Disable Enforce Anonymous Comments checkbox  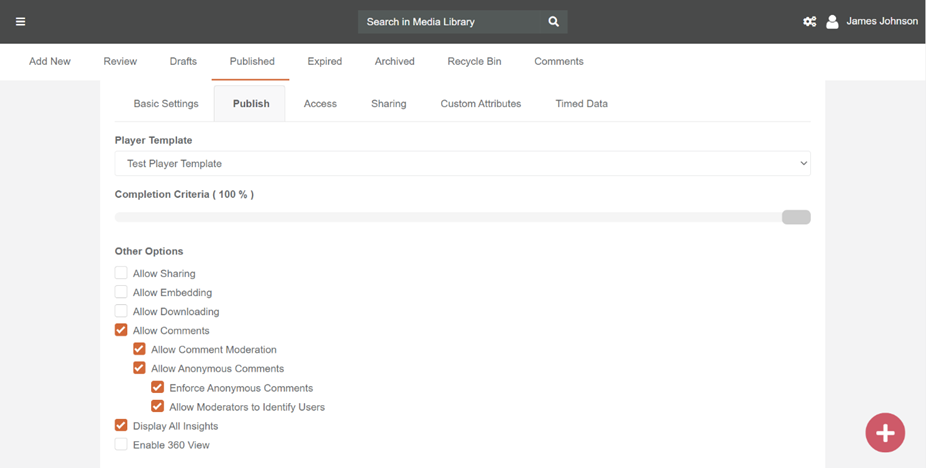coord(157,388)
